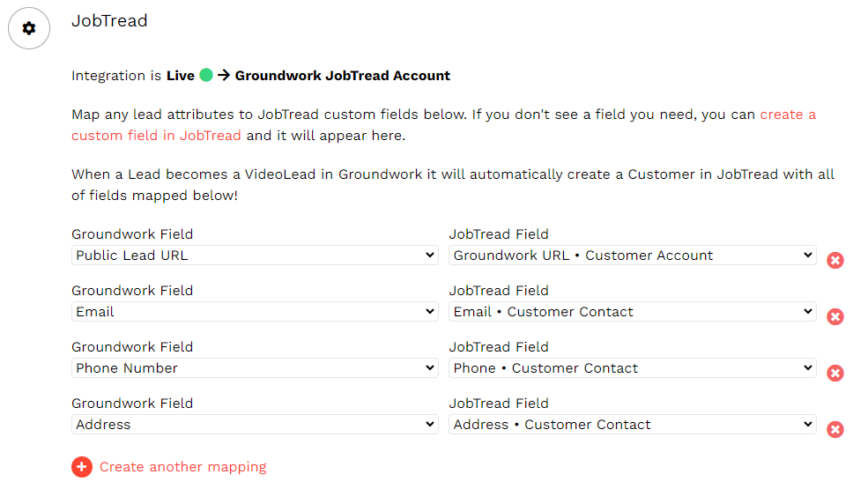Click the Create another mapping link
This screenshot has height=489, width=868.
coord(182,467)
